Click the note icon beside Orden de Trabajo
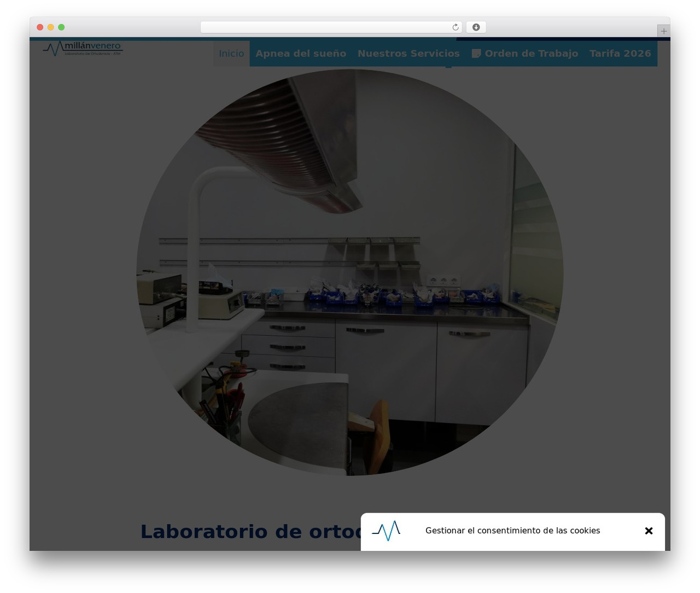The height and width of the screenshot is (593, 700). point(476,54)
